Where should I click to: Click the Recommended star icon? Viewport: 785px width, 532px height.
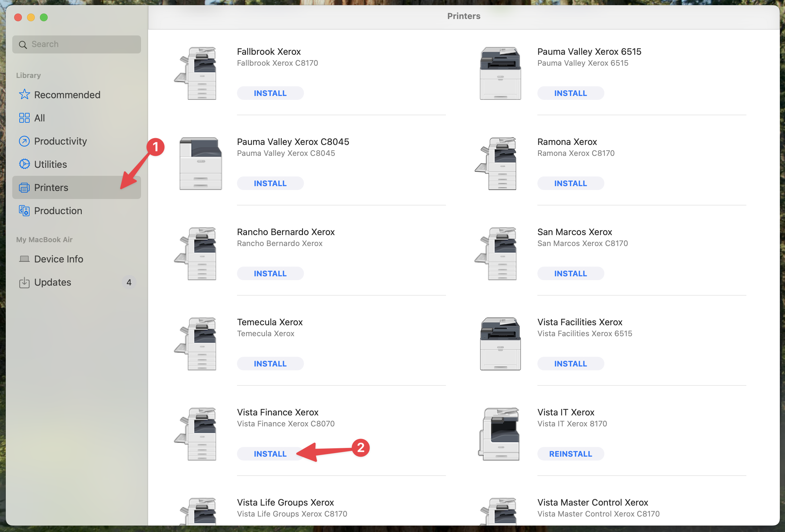[24, 95]
